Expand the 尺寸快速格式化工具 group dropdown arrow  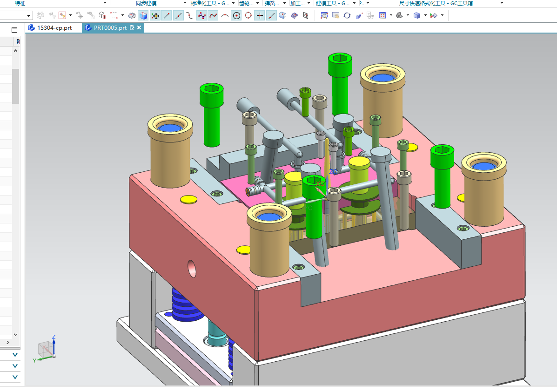pyautogui.click(x=502, y=3)
